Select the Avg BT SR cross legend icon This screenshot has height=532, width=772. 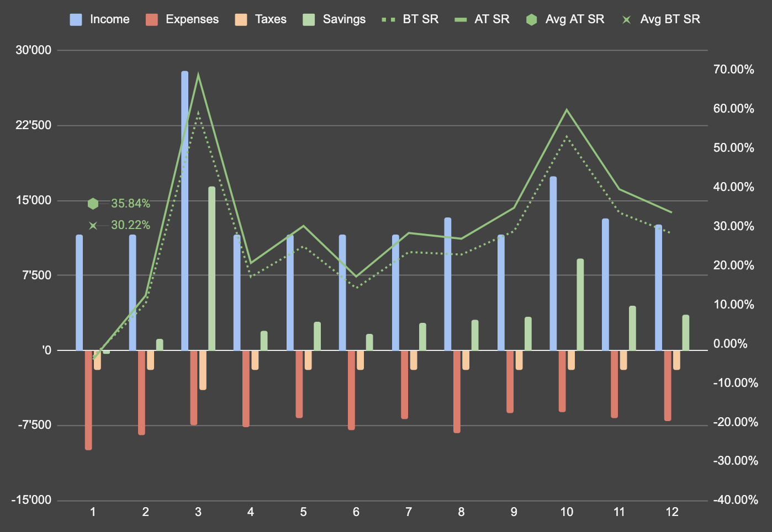pos(626,20)
